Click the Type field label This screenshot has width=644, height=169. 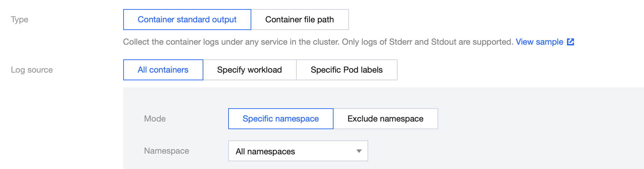(x=20, y=20)
